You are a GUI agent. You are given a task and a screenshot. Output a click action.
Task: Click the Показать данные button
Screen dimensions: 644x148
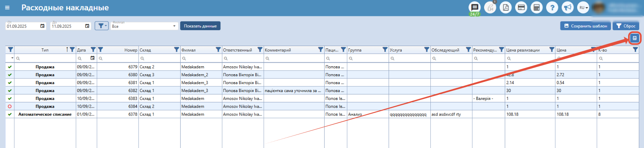pos(200,26)
